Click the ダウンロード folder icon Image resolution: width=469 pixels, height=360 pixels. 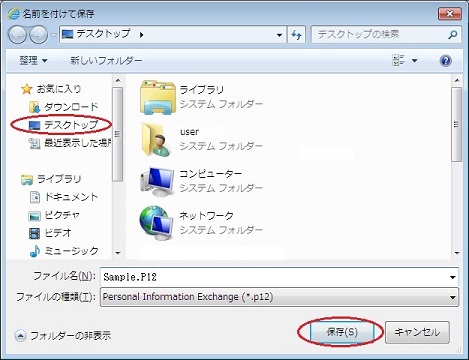click(x=34, y=107)
